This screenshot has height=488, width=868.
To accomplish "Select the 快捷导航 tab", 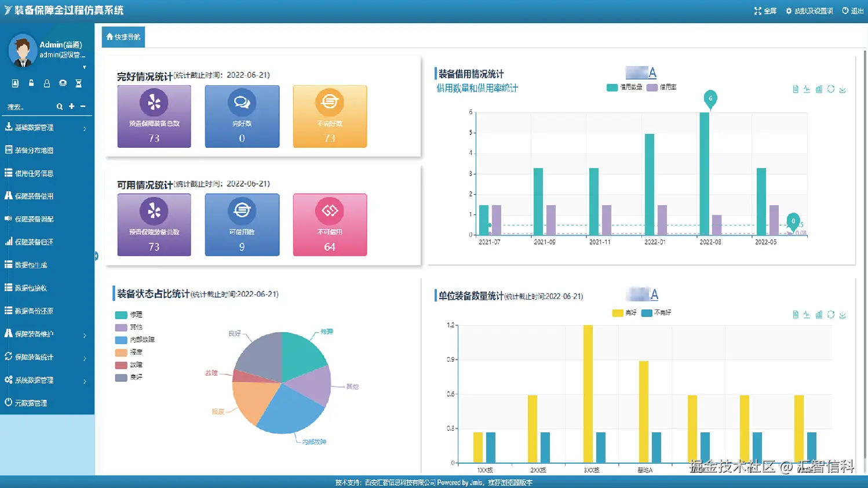I will [123, 37].
